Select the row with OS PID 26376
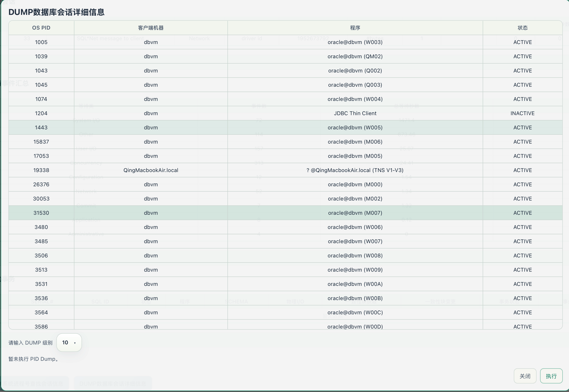Viewport: 569px width, 392px height. tap(285, 185)
